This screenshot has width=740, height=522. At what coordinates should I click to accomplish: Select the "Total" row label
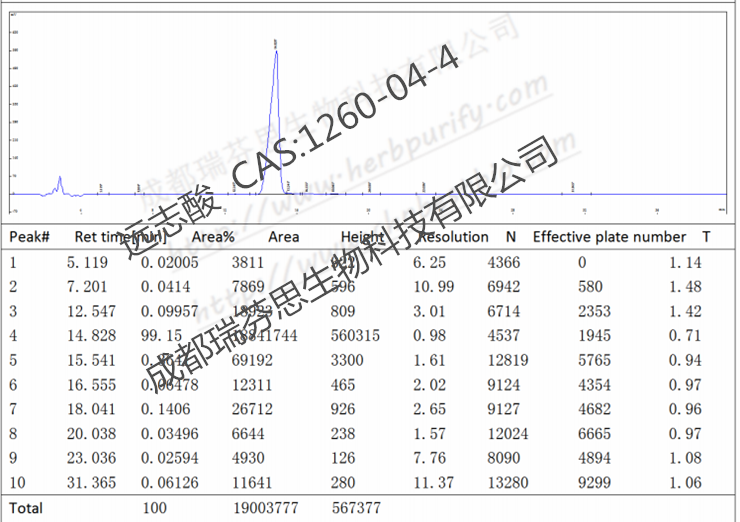[27, 508]
